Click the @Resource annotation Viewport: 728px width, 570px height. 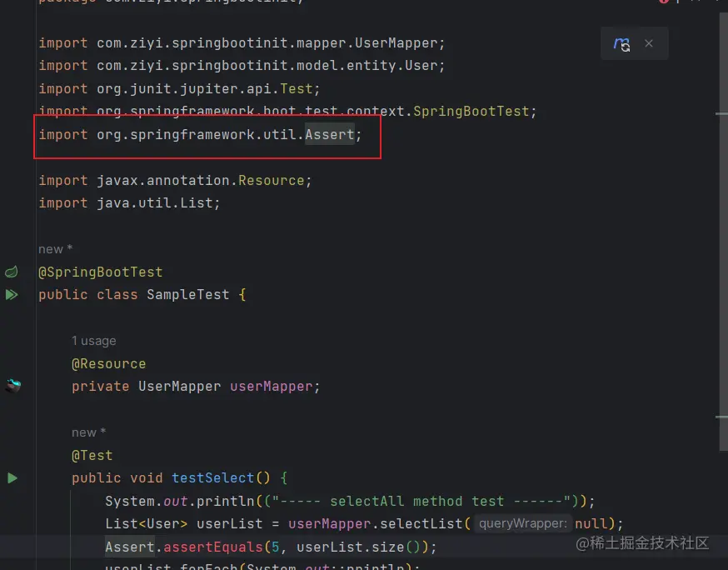click(x=108, y=363)
